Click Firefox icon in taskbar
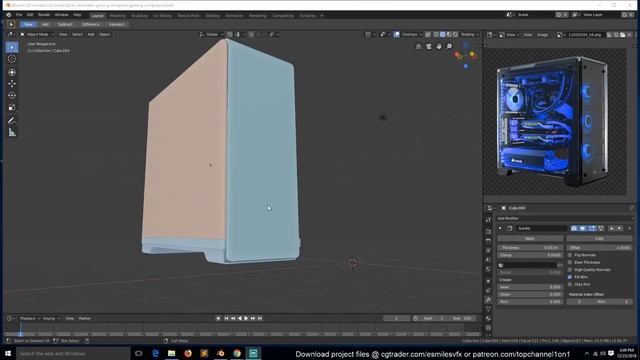This screenshot has height=360, width=640. click(188, 353)
